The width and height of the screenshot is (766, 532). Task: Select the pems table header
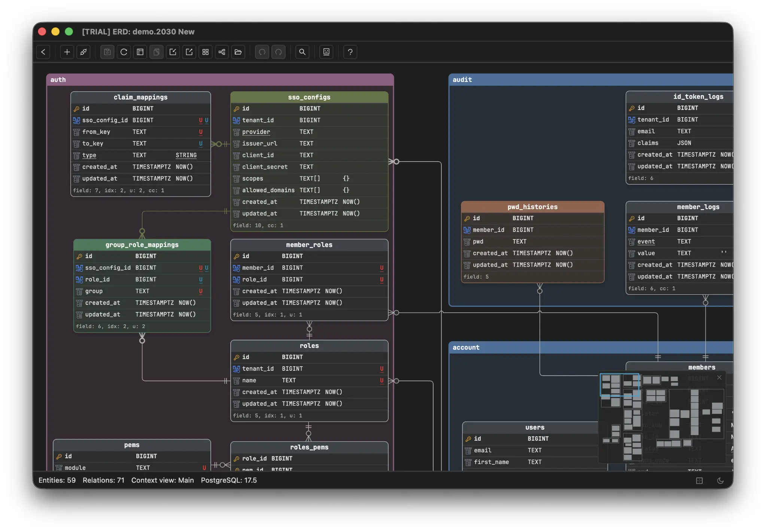click(132, 445)
